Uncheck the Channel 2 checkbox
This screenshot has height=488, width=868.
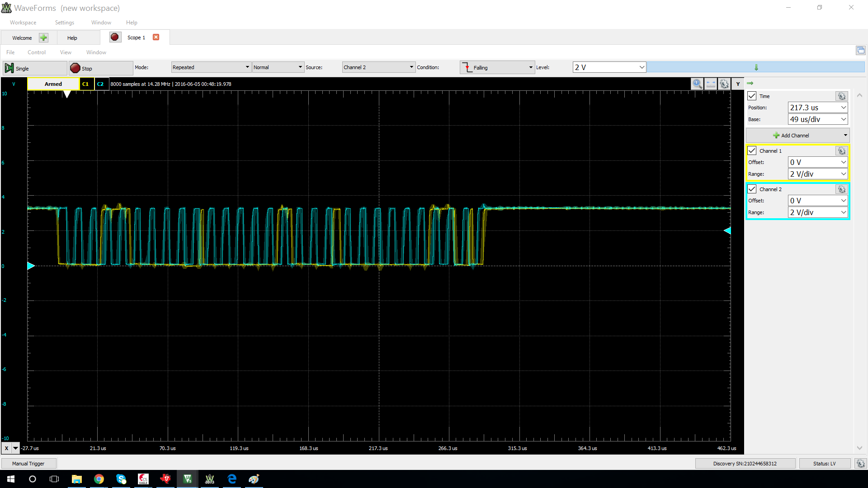tap(752, 189)
